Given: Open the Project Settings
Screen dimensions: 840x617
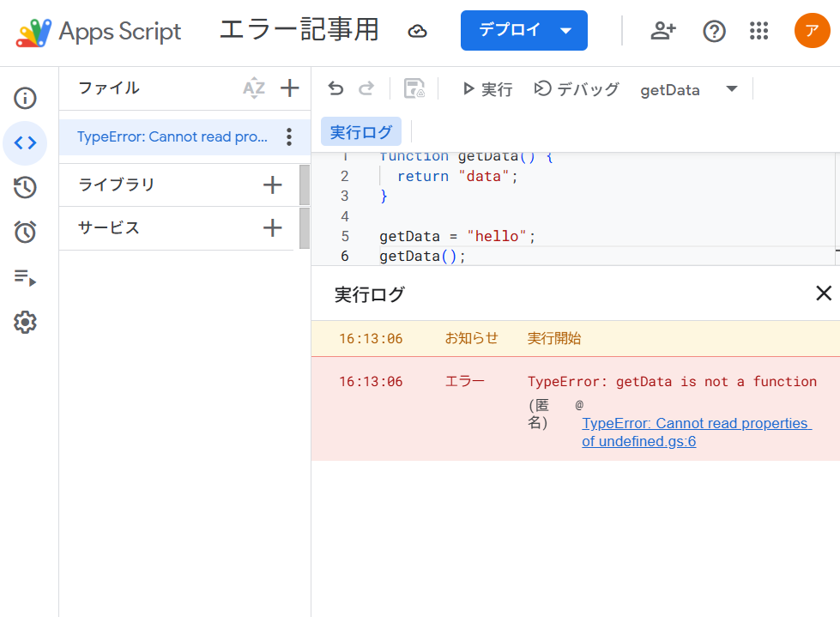Looking at the screenshot, I should (x=25, y=322).
